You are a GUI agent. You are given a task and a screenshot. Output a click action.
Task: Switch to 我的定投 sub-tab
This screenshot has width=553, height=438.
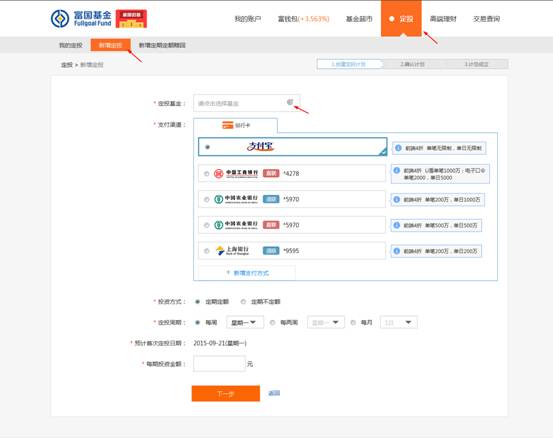click(71, 45)
